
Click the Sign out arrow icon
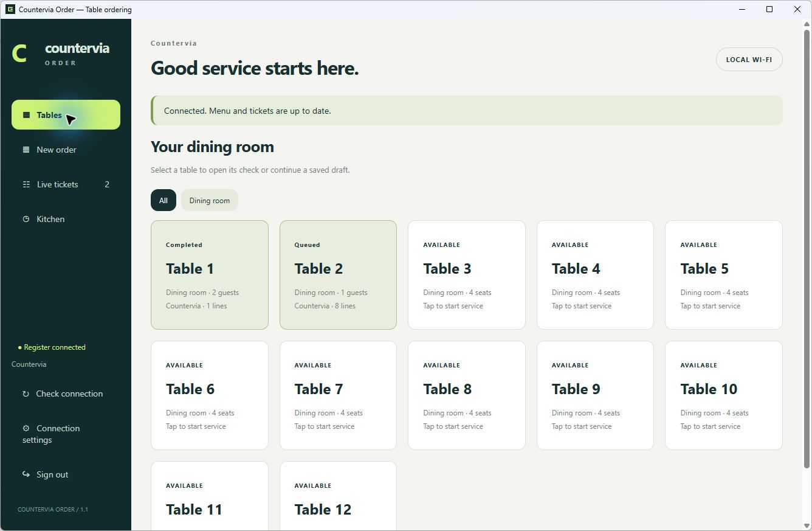pyautogui.click(x=26, y=474)
